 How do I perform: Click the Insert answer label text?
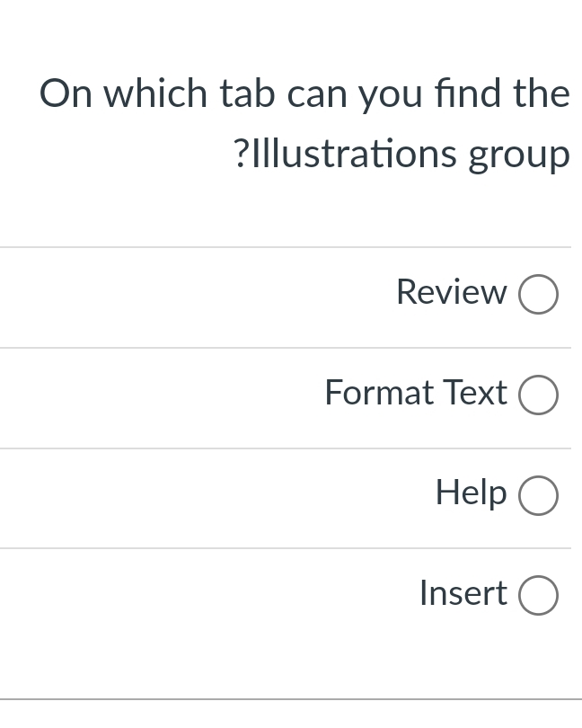[463, 592]
